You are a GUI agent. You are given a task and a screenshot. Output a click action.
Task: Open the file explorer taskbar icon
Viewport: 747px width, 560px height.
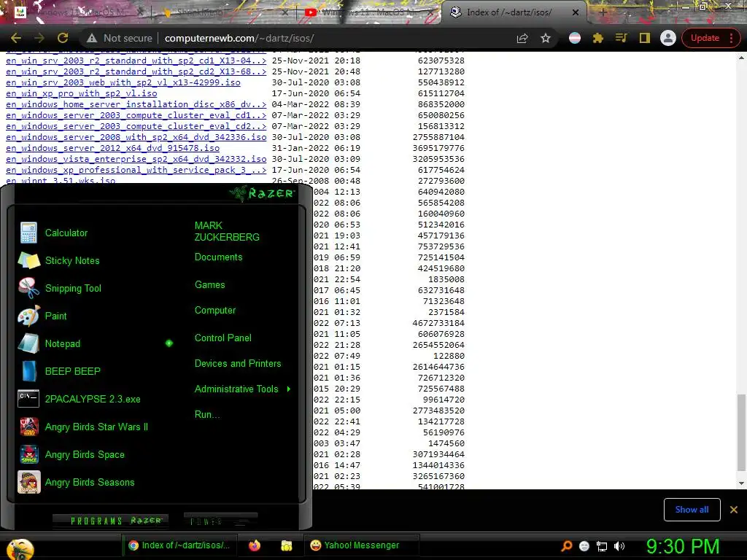pos(286,545)
